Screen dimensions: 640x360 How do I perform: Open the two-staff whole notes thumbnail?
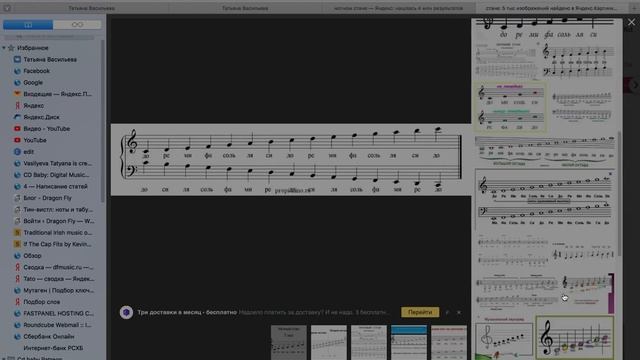click(x=544, y=200)
